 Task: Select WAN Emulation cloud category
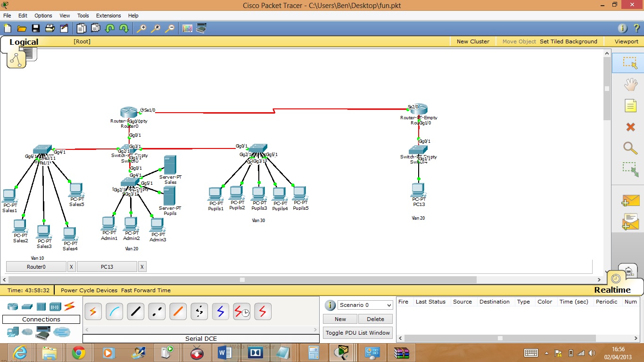(27, 332)
